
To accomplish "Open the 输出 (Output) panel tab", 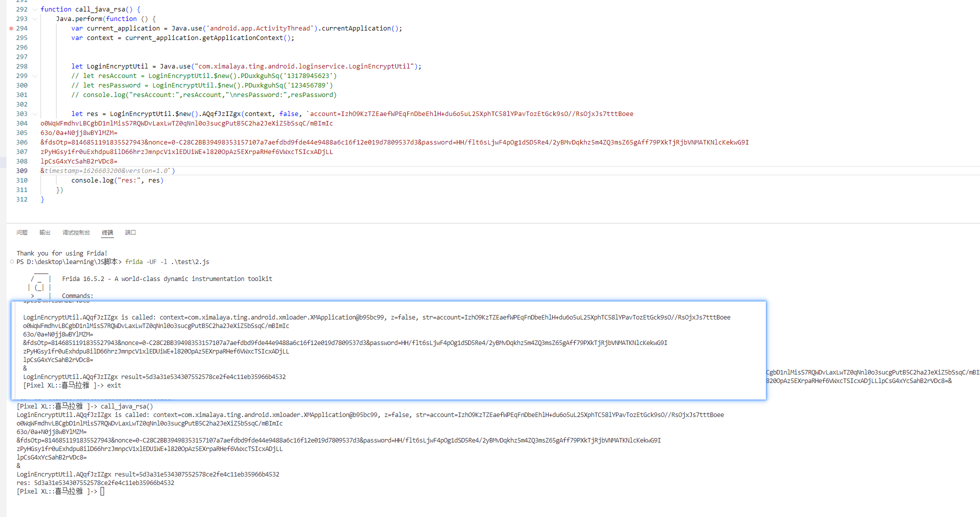I will 45,232.
